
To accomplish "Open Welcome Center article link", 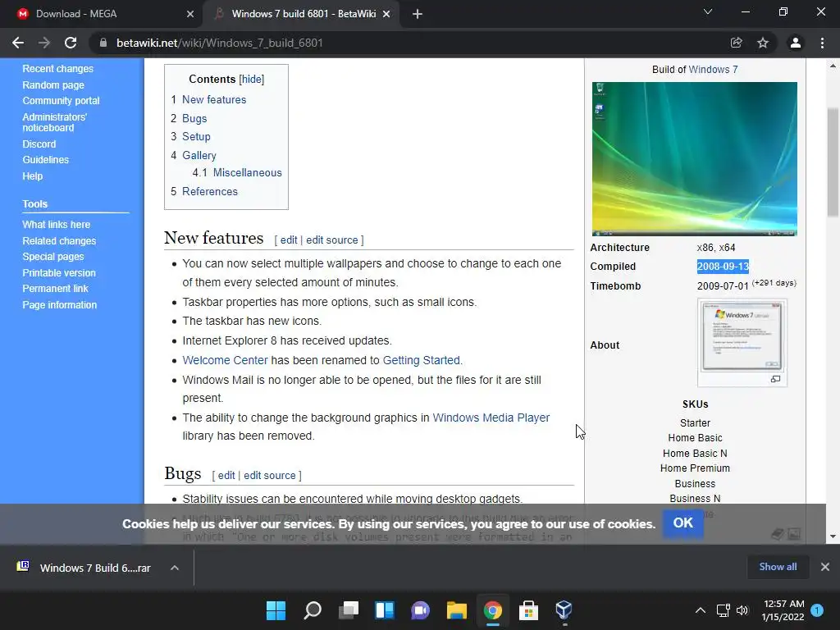I will (225, 360).
